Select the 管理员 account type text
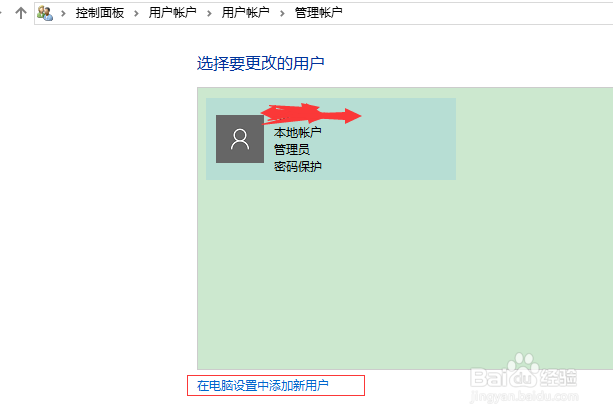This screenshot has height=418, width=613. [x=292, y=149]
